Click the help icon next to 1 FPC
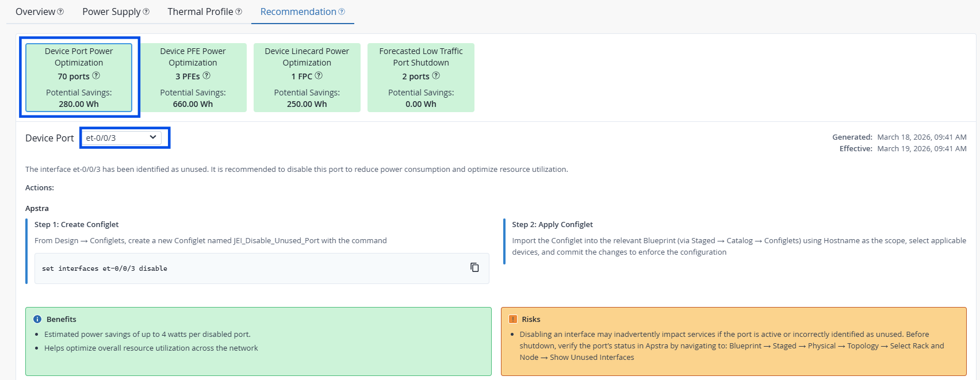Image resolution: width=980 pixels, height=380 pixels. 319,76
